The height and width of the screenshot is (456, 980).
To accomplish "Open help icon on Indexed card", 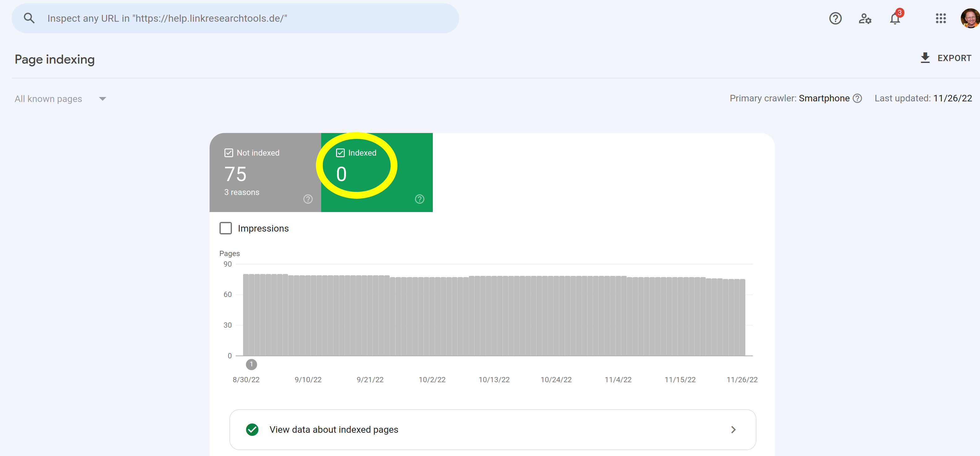I will click(x=419, y=199).
